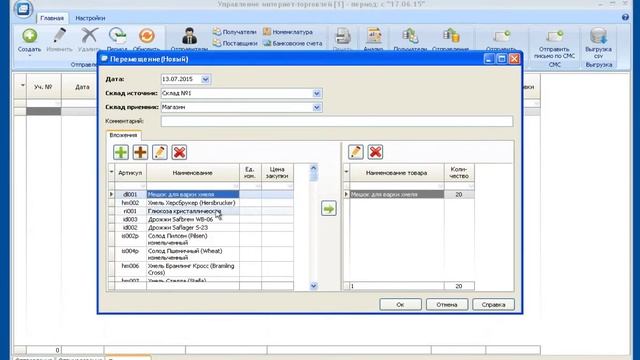The image size is (640, 360).
Task: Click the Справка button
Action: click(x=493, y=304)
